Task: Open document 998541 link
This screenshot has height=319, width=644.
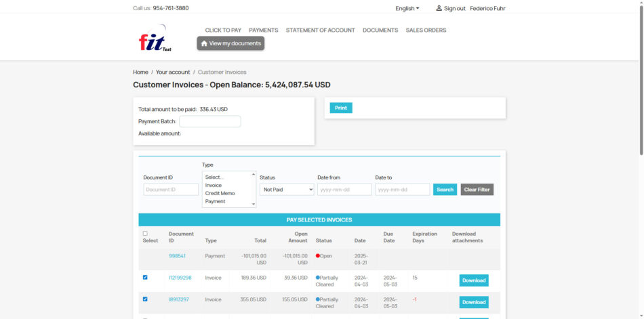Action: [177, 256]
